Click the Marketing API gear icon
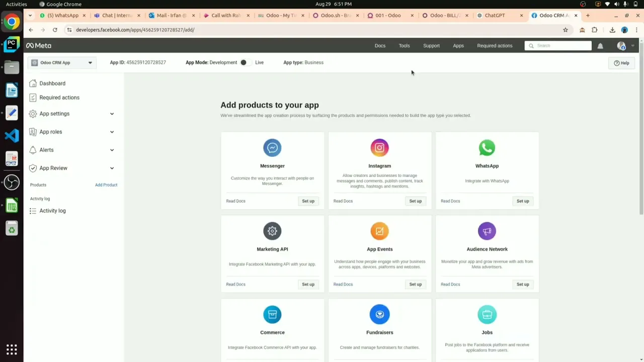This screenshot has width=644, height=362. tap(272, 231)
